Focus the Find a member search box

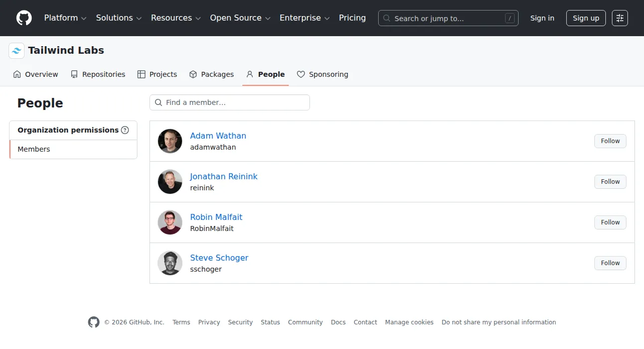230,102
